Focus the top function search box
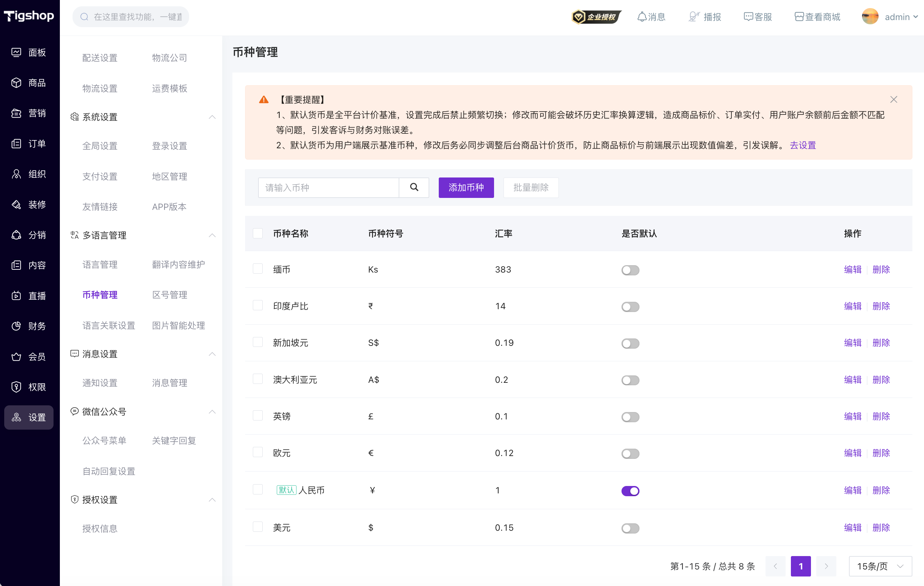 131,17
